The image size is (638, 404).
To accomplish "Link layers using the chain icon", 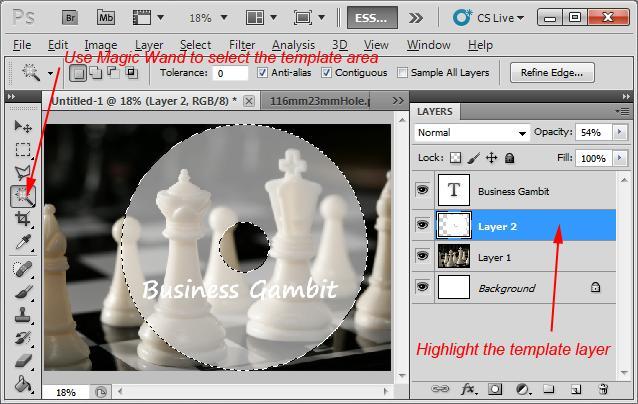I will click(x=440, y=389).
